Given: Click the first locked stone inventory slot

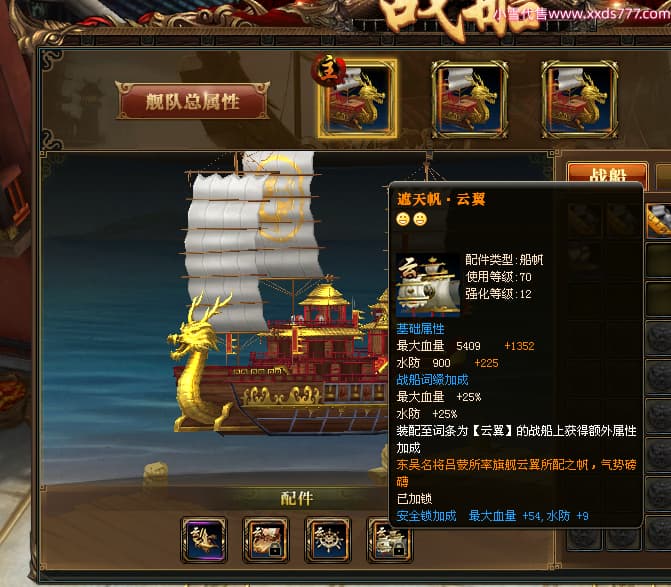Looking at the screenshot, I should pyautogui.click(x=659, y=338).
